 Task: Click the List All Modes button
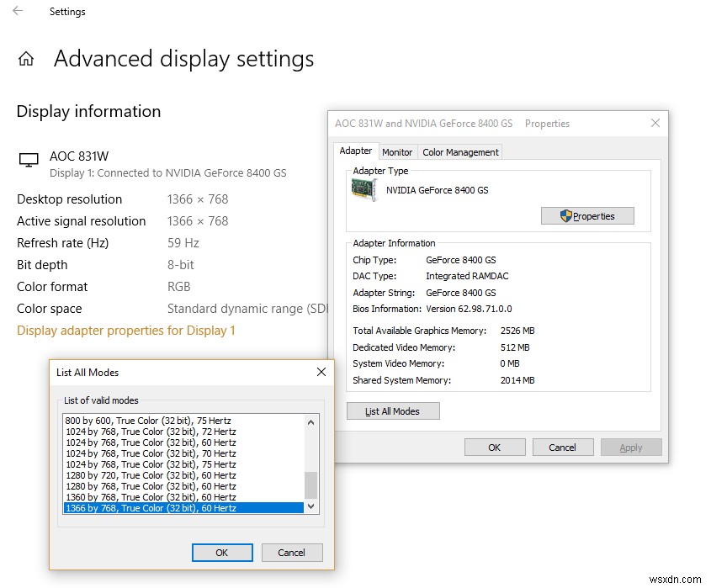(392, 411)
